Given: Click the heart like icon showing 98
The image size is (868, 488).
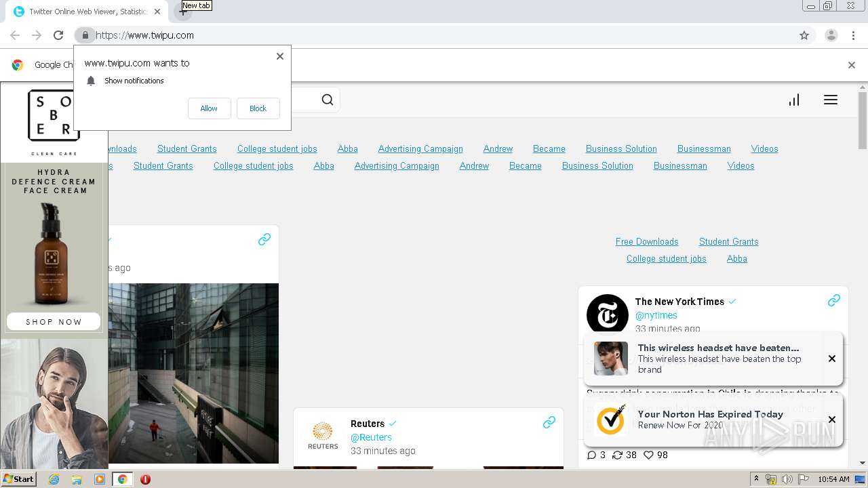Looking at the screenshot, I should click(x=648, y=455).
